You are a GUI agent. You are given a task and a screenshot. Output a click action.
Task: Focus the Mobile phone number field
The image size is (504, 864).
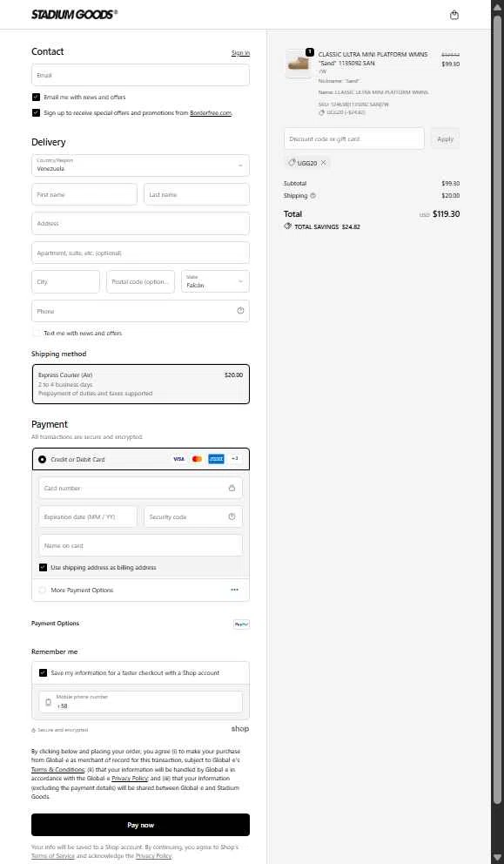click(140, 702)
